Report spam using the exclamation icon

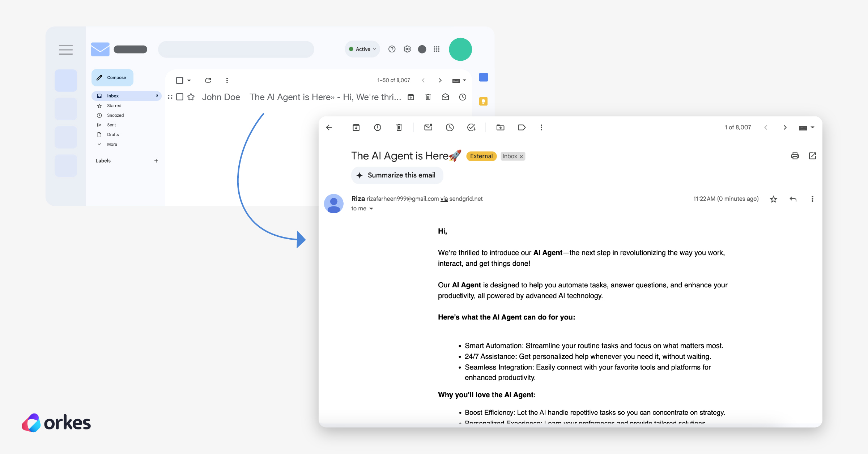tap(378, 127)
